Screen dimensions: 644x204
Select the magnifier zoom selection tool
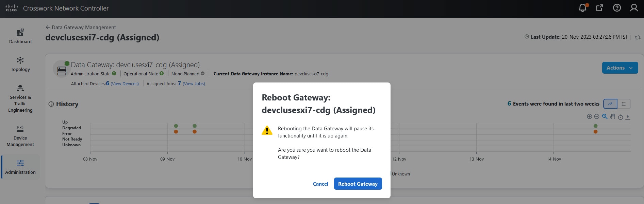tap(605, 116)
